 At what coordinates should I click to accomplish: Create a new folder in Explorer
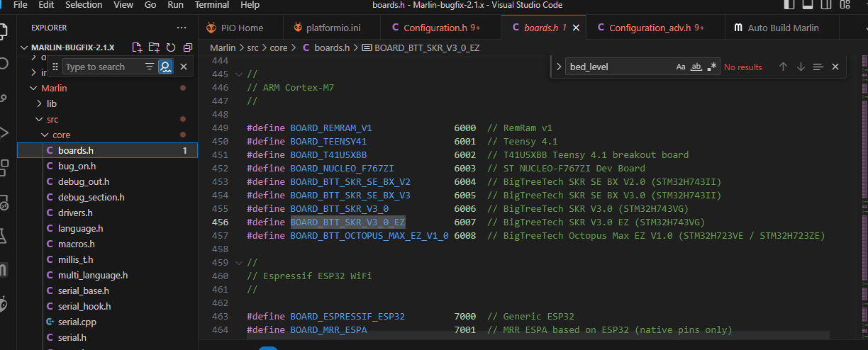[x=155, y=47]
